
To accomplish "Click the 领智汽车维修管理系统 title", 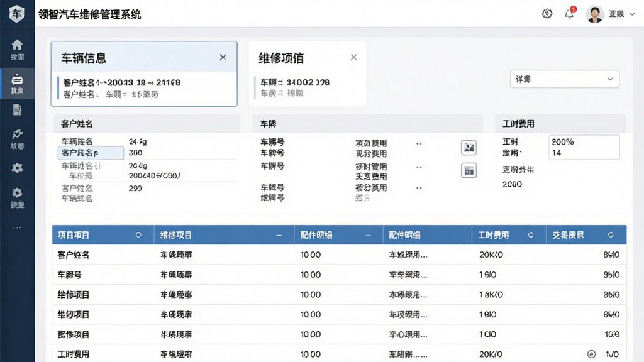I will (x=89, y=14).
